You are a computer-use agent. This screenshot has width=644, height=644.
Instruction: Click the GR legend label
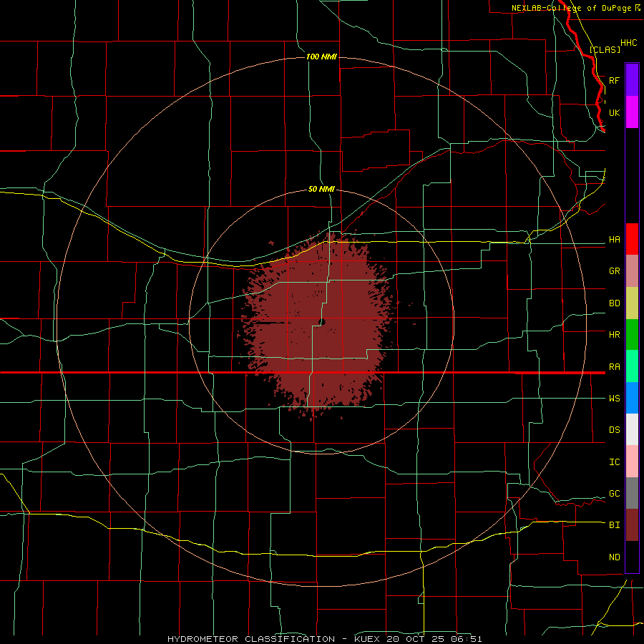[614, 271]
